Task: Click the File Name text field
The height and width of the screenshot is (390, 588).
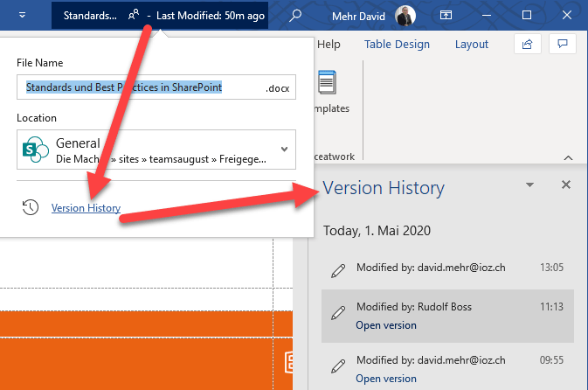Action: [140, 87]
